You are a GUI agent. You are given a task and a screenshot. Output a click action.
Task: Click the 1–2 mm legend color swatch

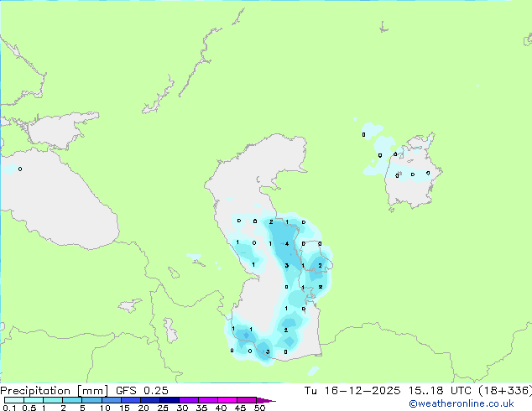pyautogui.click(x=53, y=400)
